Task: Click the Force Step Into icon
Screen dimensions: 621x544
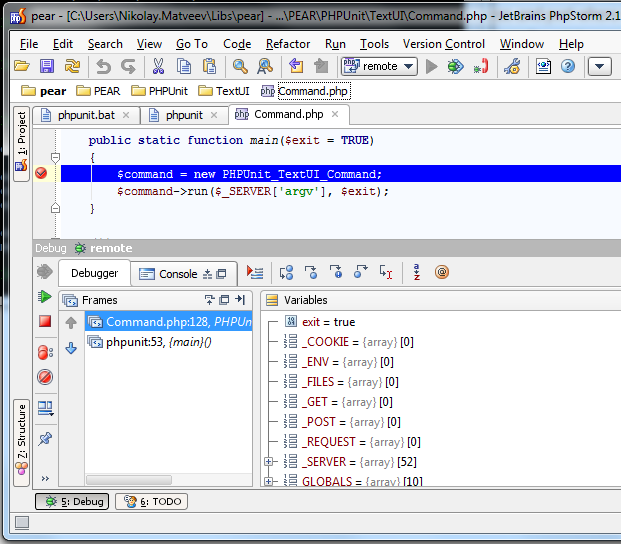Action: (x=336, y=272)
